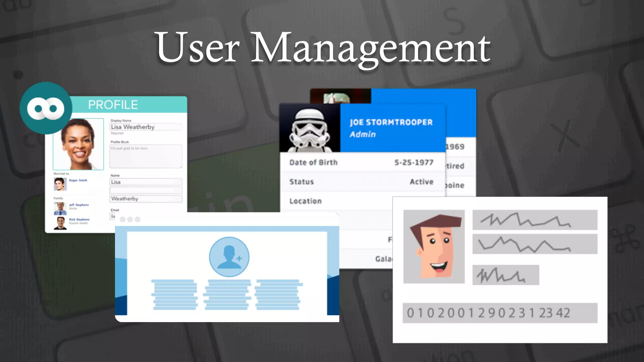Click the middle blue text column in browser mockup
The width and height of the screenshot is (644, 362).
point(227,295)
